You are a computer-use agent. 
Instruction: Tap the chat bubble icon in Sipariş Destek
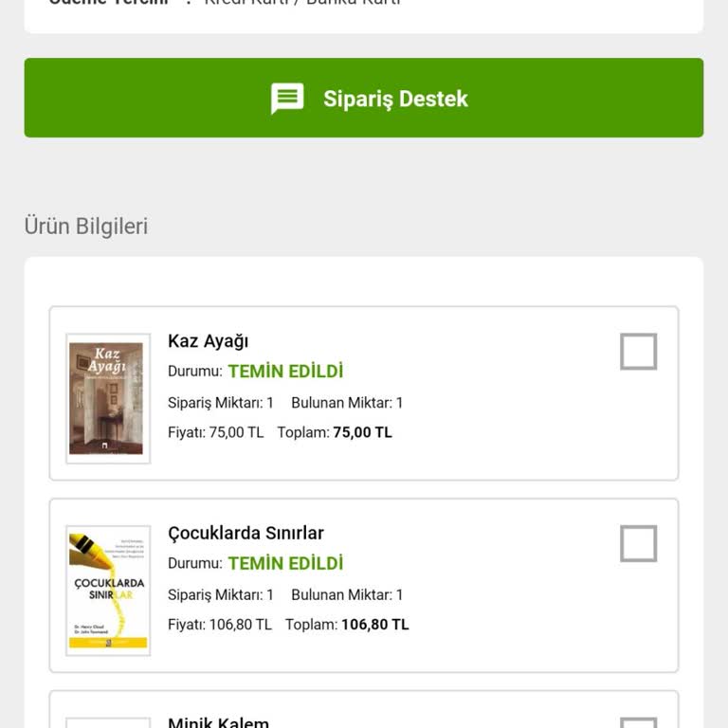tap(287, 99)
